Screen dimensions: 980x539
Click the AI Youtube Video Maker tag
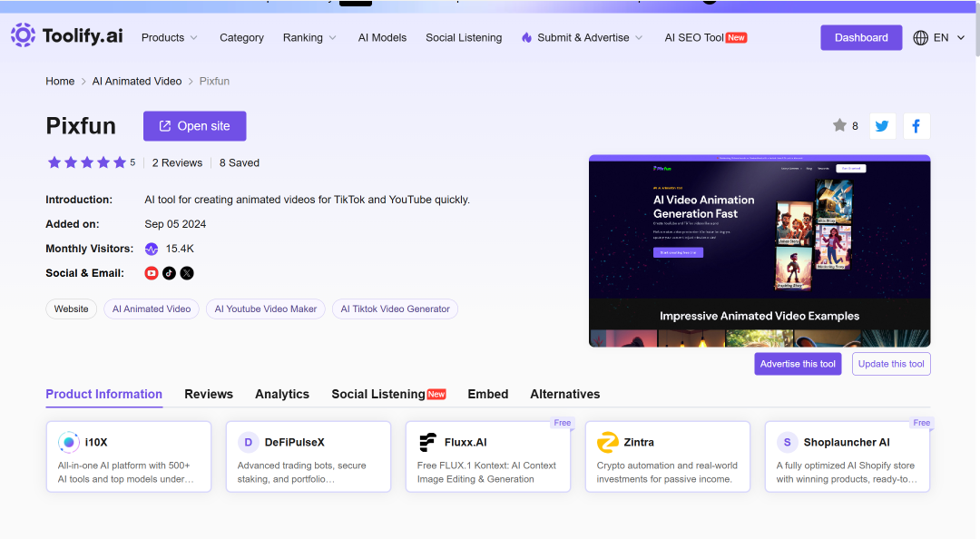point(266,309)
